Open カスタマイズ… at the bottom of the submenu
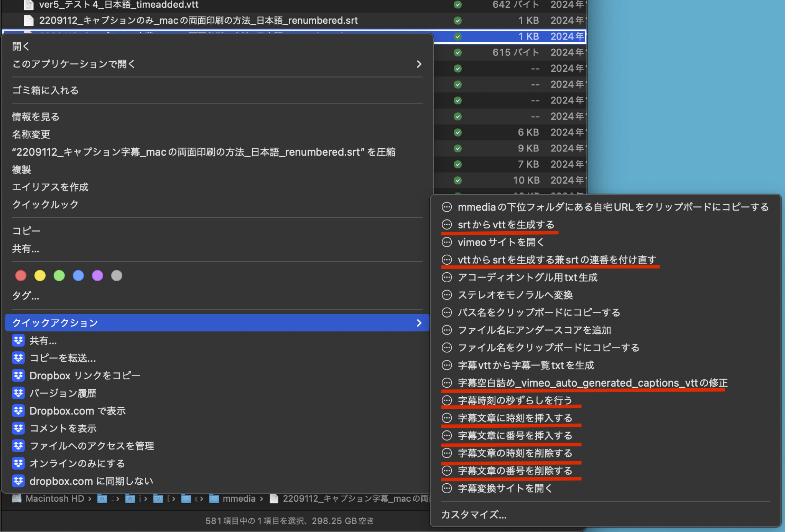 coord(474,515)
